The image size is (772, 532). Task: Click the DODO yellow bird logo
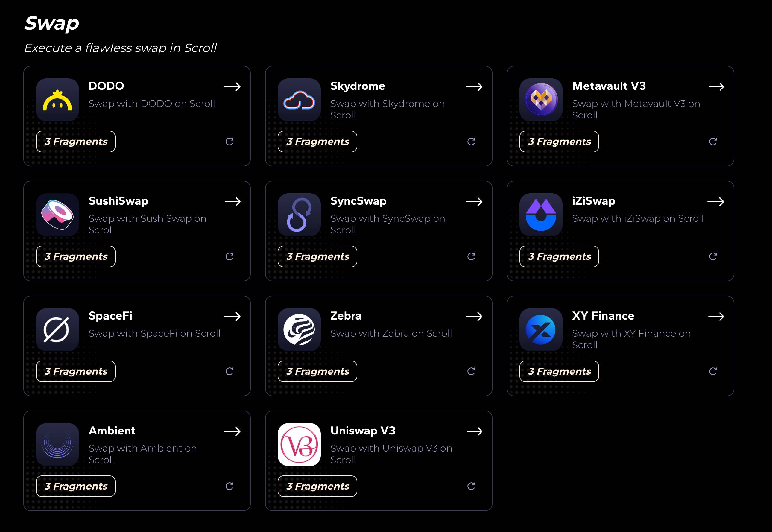pyautogui.click(x=57, y=100)
